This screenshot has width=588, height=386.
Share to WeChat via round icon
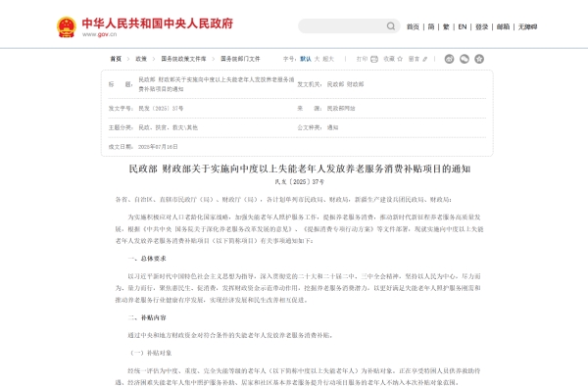(x=465, y=59)
